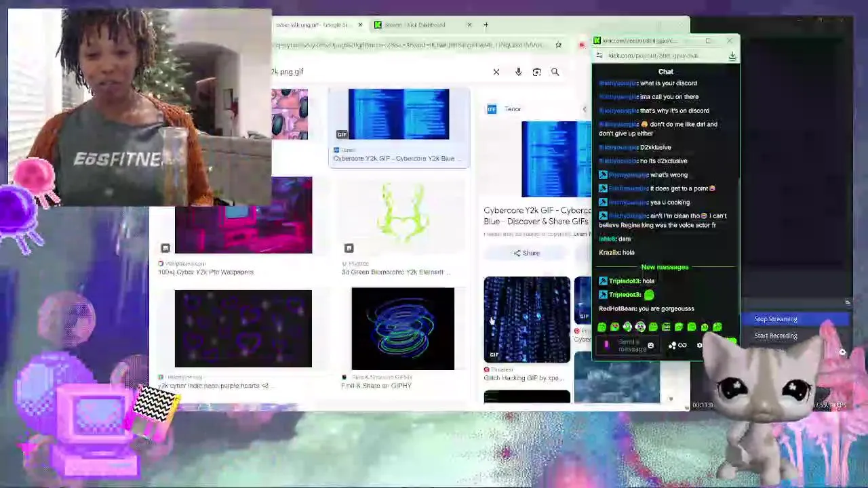Click download icon in Kick chat address bar
Viewport: 868px width, 488px height.
tap(732, 56)
